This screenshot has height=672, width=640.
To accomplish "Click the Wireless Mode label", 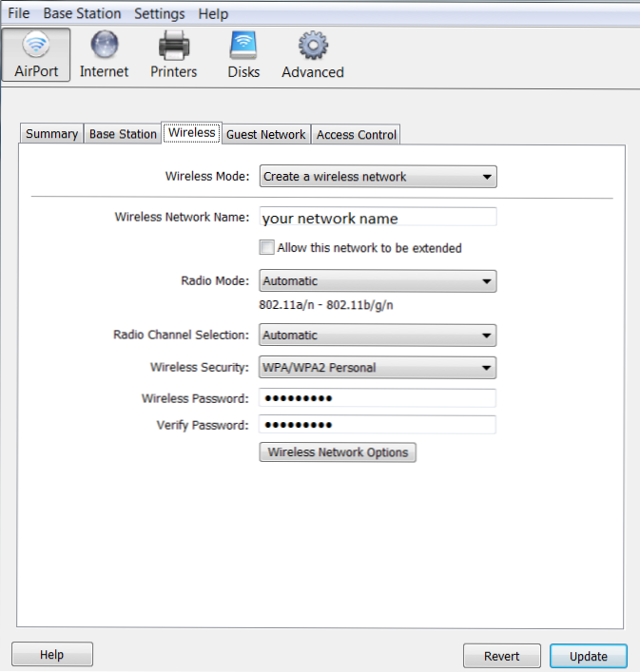I will pyautogui.click(x=207, y=176).
